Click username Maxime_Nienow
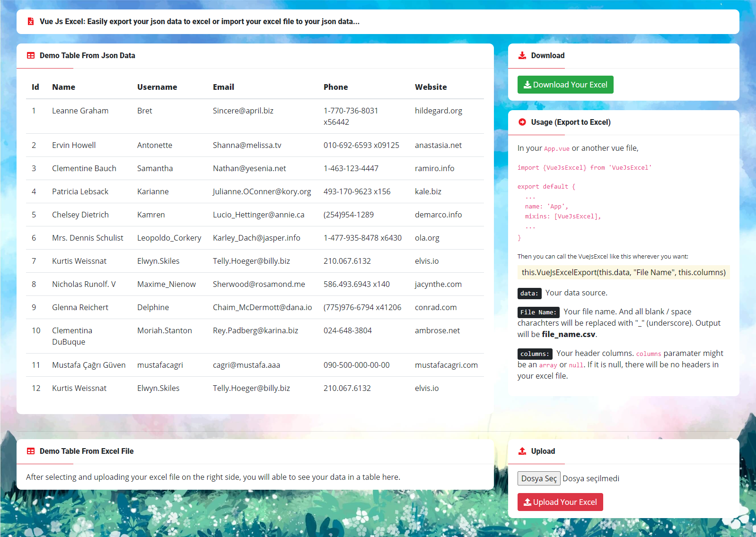The height and width of the screenshot is (537, 756). pyautogui.click(x=167, y=284)
